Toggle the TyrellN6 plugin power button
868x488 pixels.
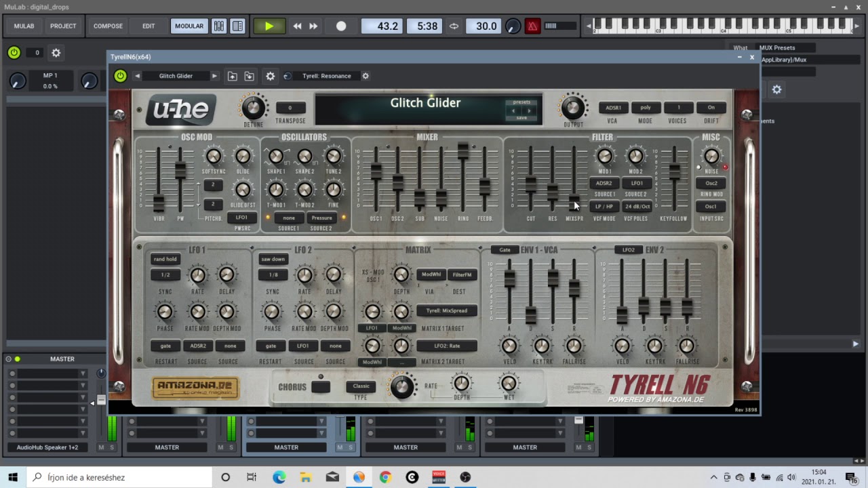coord(120,76)
